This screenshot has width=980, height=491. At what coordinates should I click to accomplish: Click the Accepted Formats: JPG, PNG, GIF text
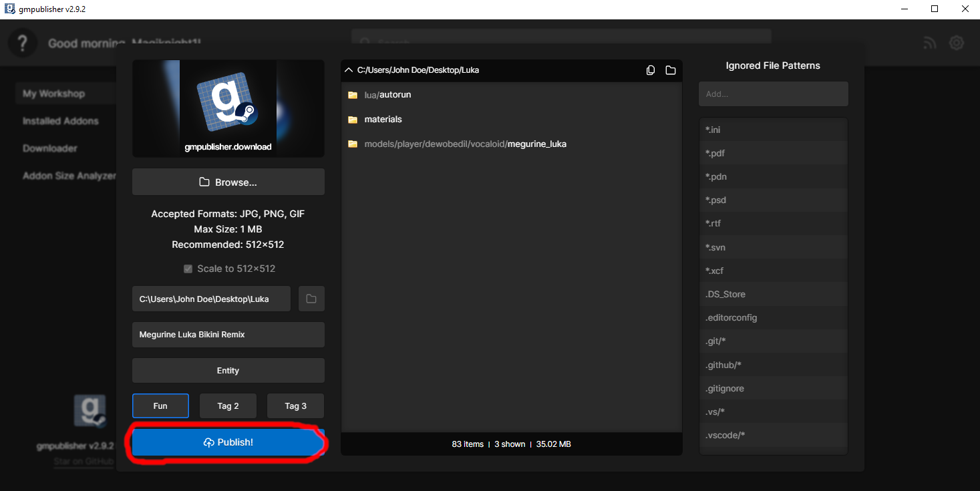[x=228, y=214]
